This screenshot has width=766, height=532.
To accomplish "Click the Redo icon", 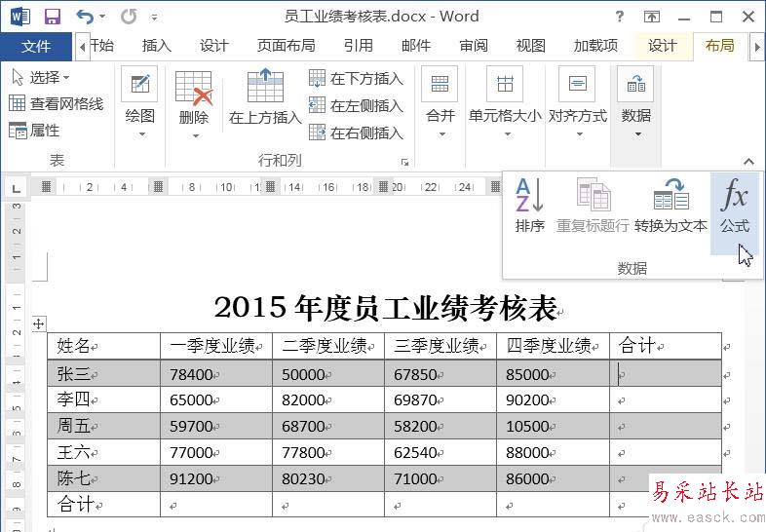I will click(129, 17).
